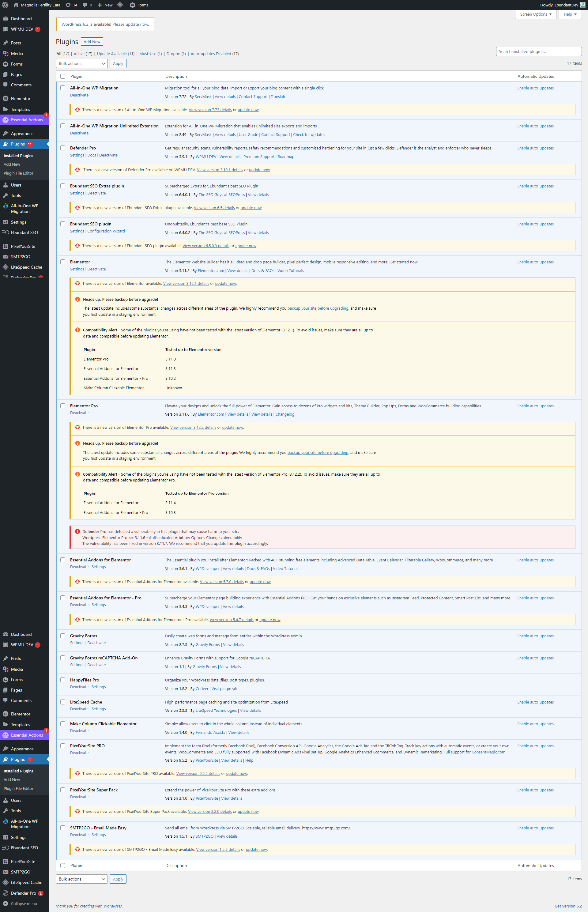Viewport: 588px width, 913px height.
Task: Click the Add New plugin button
Action: pyautogui.click(x=92, y=42)
